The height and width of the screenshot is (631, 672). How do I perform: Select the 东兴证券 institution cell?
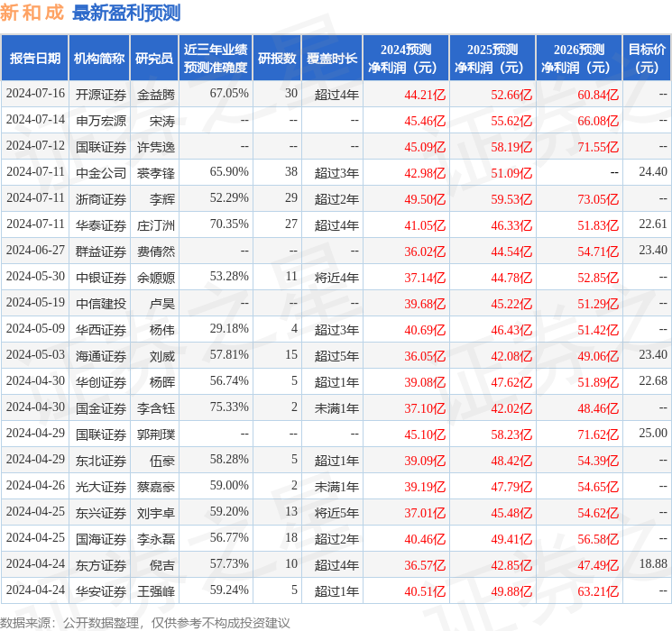[101, 513]
